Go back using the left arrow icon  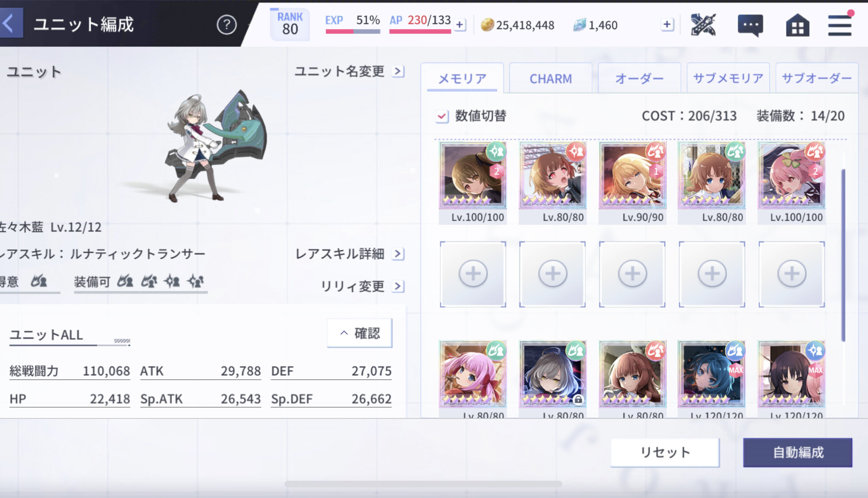click(10, 24)
